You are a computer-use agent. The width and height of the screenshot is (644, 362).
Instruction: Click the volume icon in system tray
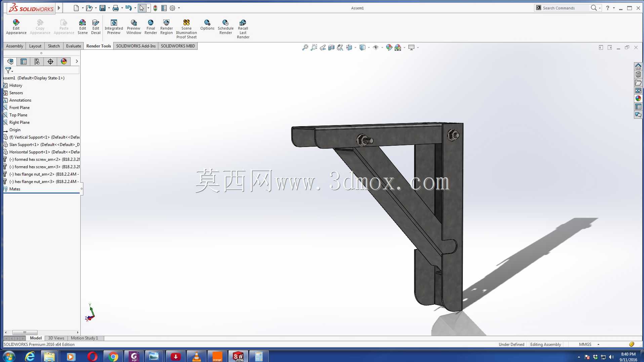click(x=611, y=357)
